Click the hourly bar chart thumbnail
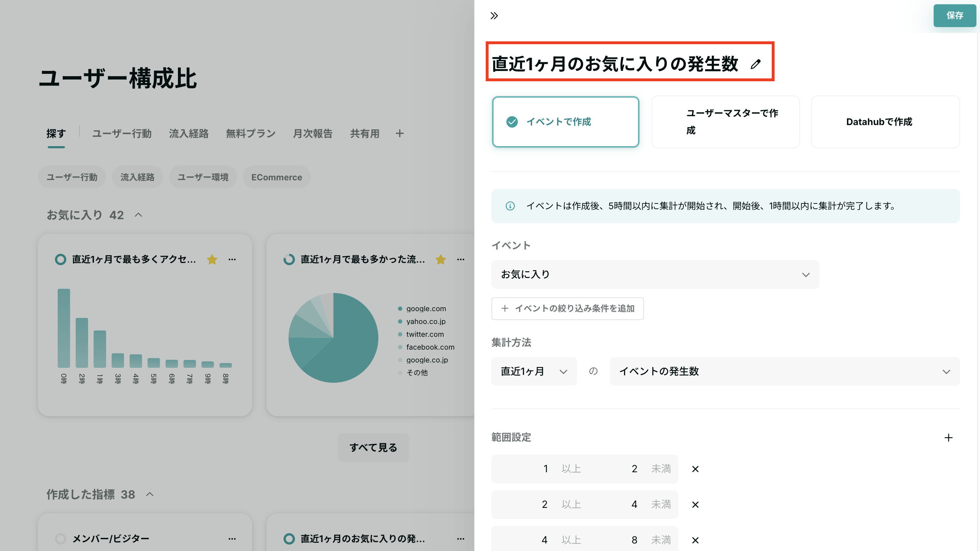Image resolution: width=980 pixels, height=551 pixels. [144, 336]
